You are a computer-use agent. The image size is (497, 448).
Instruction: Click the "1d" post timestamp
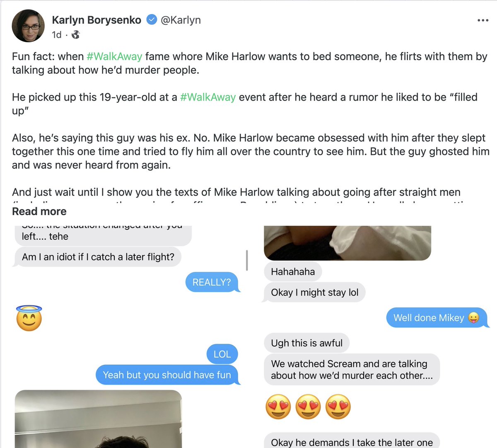[x=57, y=35]
